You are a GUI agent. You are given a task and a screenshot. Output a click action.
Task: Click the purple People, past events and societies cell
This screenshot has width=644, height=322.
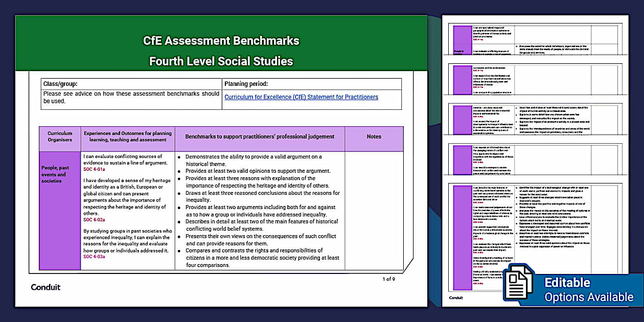tap(60, 210)
